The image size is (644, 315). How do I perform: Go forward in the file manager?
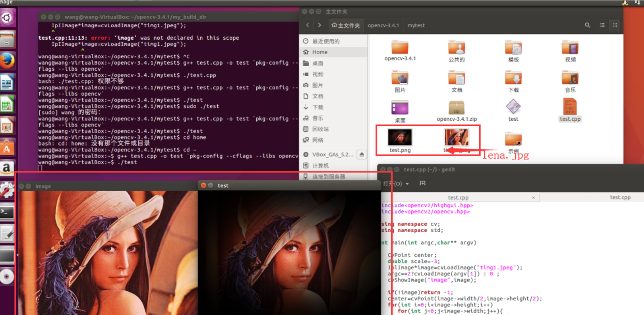pos(319,25)
